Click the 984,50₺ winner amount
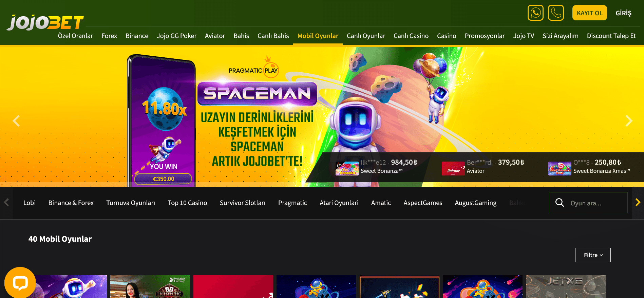Viewport: 644px width, 298px height. click(404, 162)
